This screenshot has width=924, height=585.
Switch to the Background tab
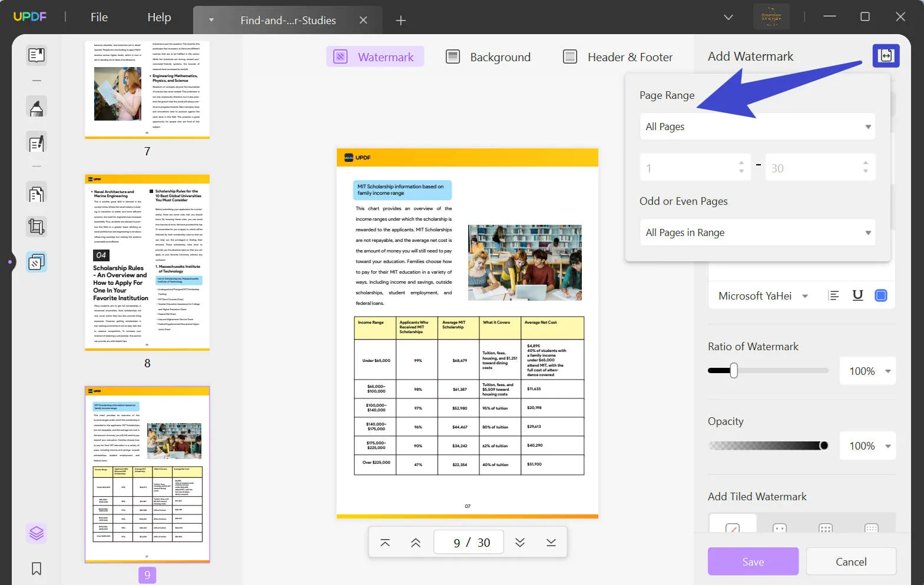(x=488, y=57)
